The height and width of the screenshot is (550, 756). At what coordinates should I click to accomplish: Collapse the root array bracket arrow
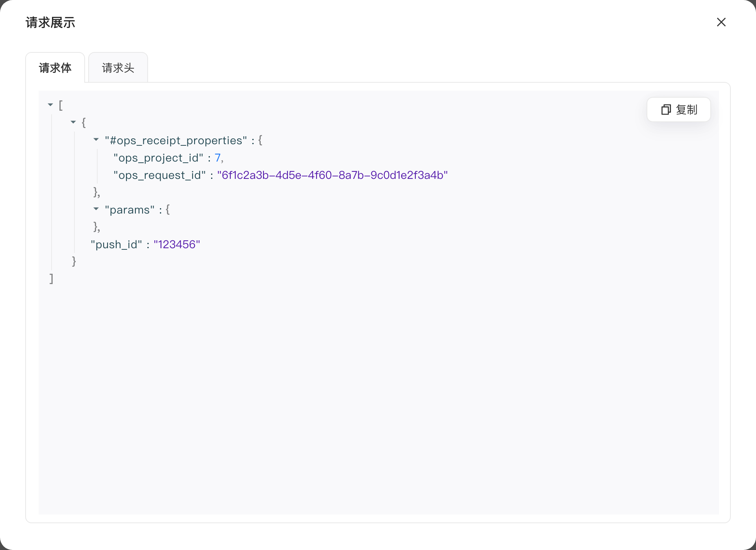pyautogui.click(x=50, y=105)
